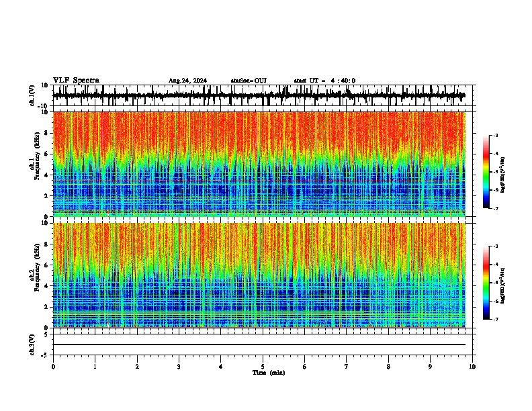The width and height of the screenshot is (532, 411).
Task: Click the "-5" tick of the ch.3(V) axis
Action: (46, 355)
